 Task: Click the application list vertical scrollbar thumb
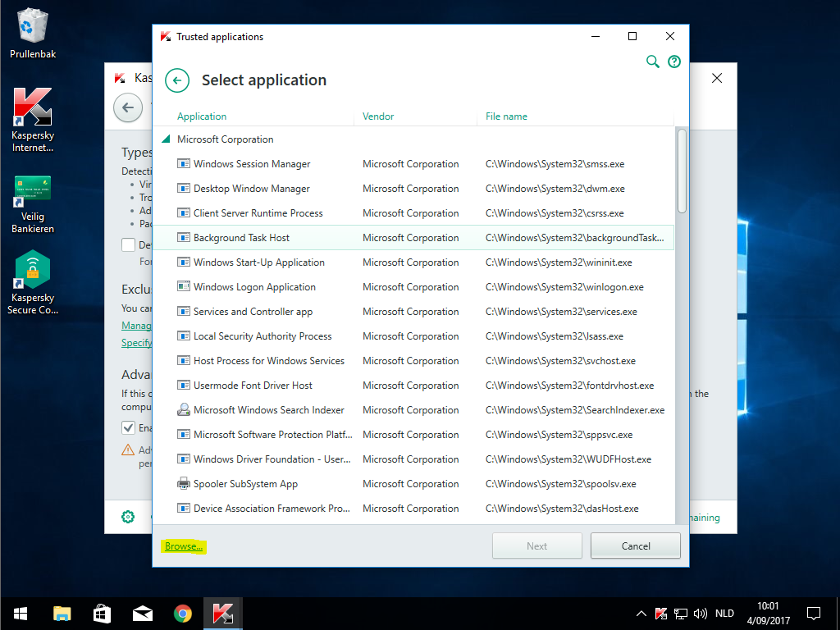tap(682, 171)
